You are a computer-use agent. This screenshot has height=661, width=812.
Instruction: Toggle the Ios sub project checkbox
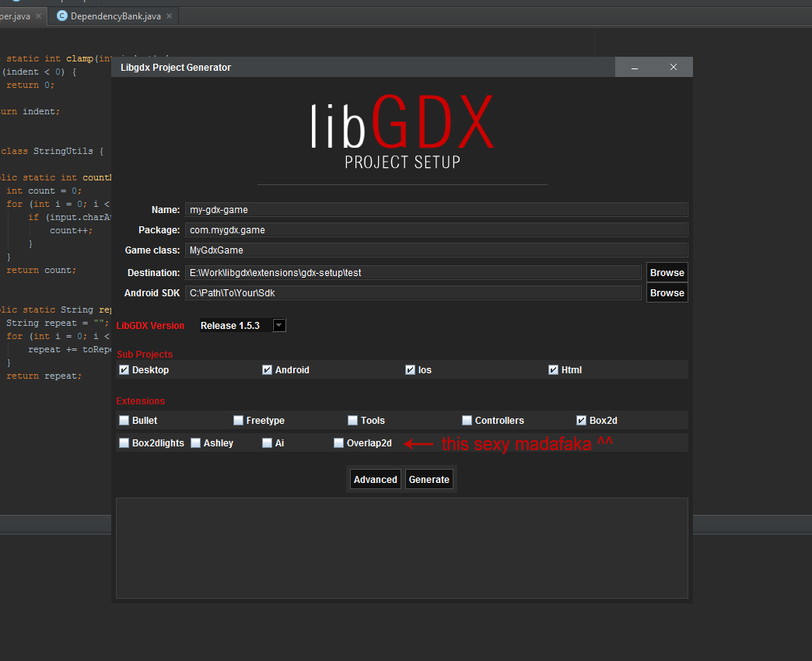[410, 369]
